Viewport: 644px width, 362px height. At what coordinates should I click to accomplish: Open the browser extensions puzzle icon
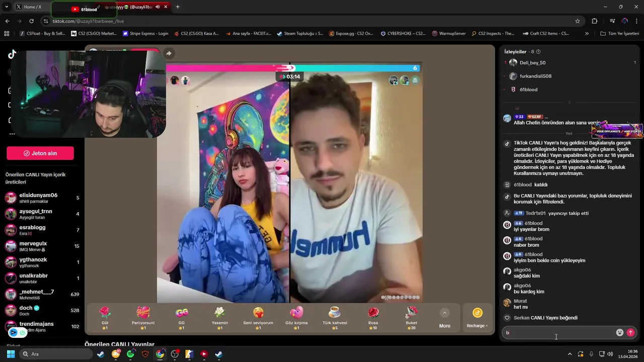pyautogui.click(x=595, y=21)
